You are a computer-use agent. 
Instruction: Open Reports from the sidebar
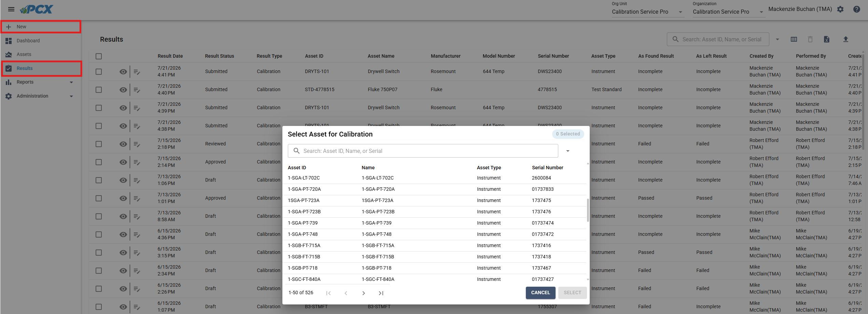(41, 82)
